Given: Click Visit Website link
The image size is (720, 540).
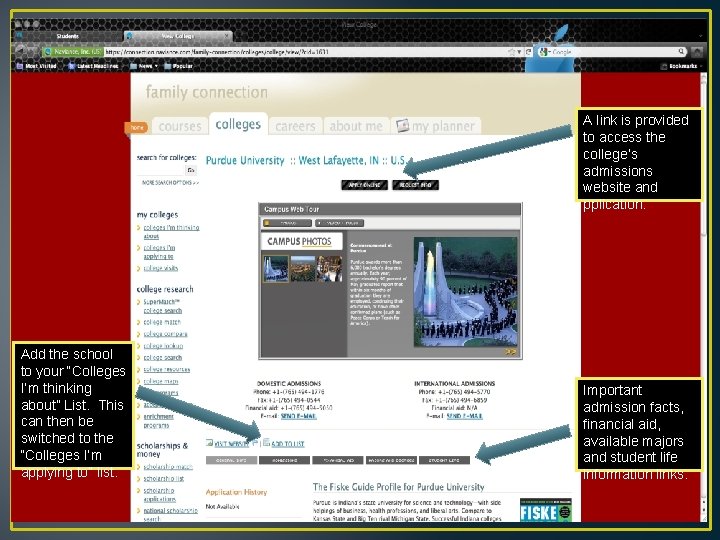Looking at the screenshot, I should point(231,444).
